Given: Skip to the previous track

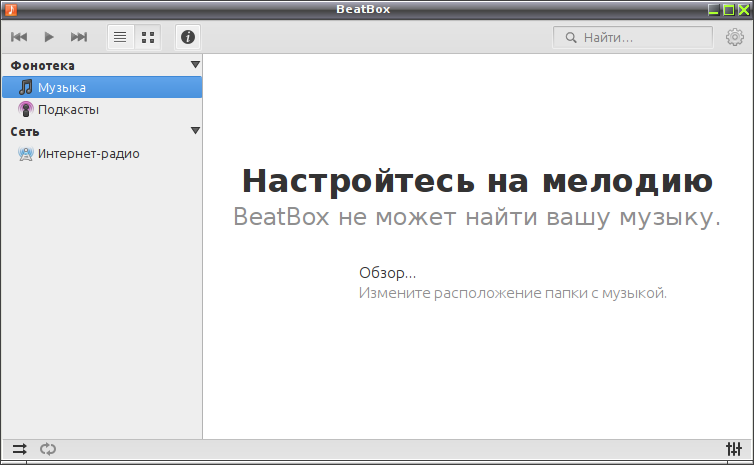Looking at the screenshot, I should [x=19, y=37].
